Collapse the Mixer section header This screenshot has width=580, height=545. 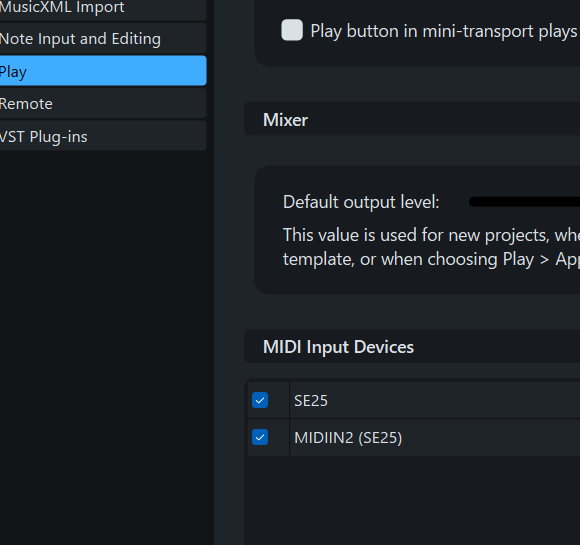(412, 119)
